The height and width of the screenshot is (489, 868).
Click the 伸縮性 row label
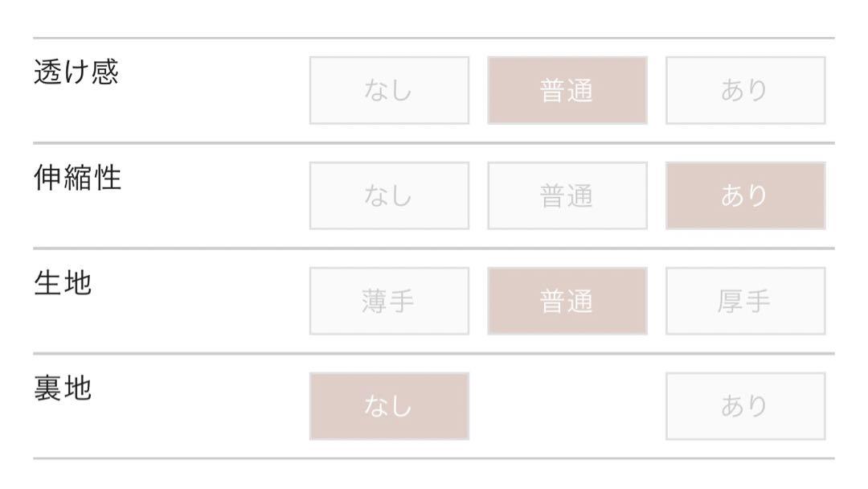[x=77, y=177]
